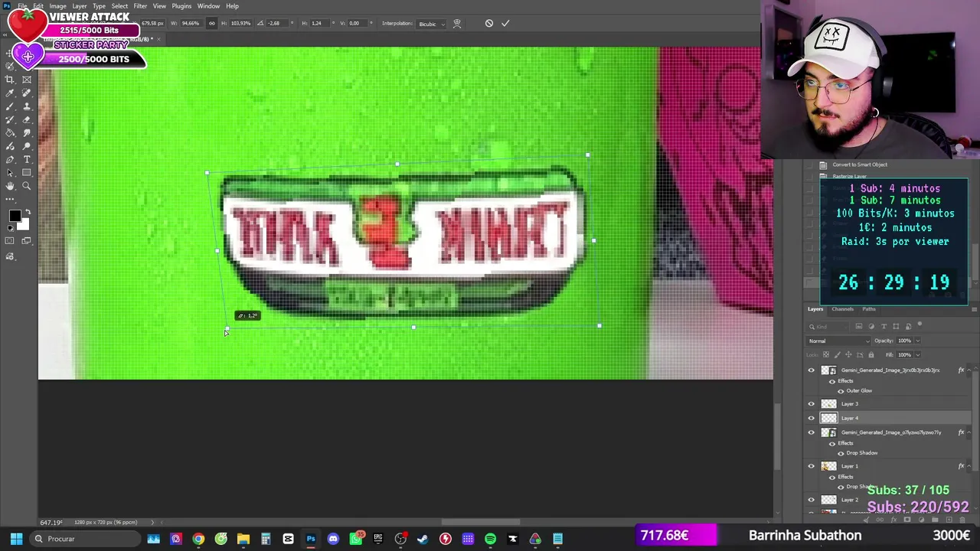This screenshot has width=980, height=551.
Task: Select the Hand tool
Action: [x=10, y=186]
